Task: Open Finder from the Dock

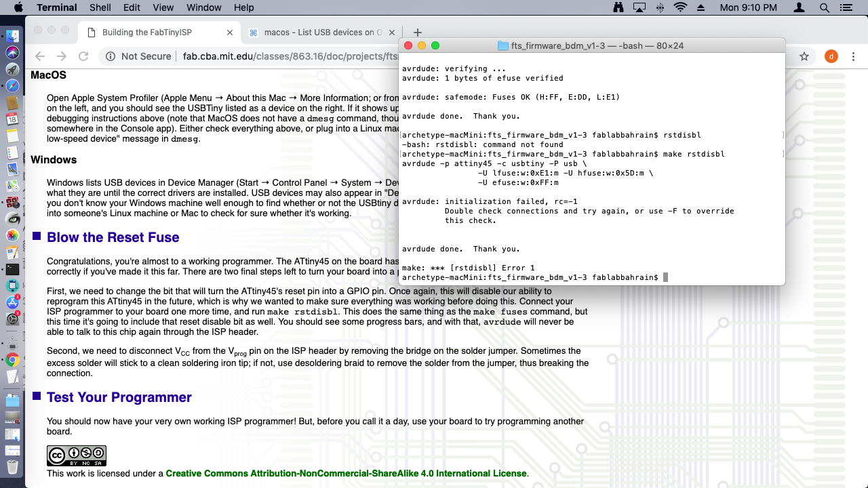Action: (x=12, y=36)
